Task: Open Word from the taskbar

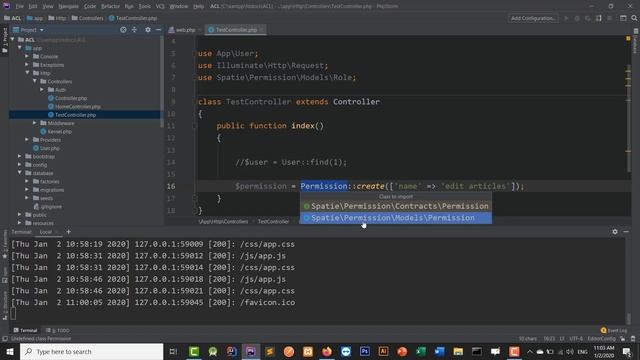Action: 440,351
